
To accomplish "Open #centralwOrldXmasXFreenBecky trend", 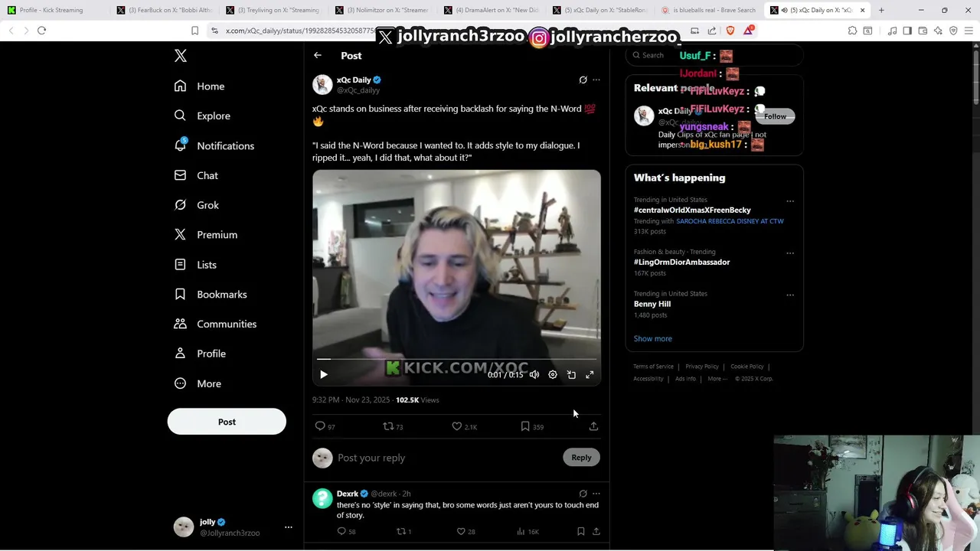I will (x=692, y=210).
